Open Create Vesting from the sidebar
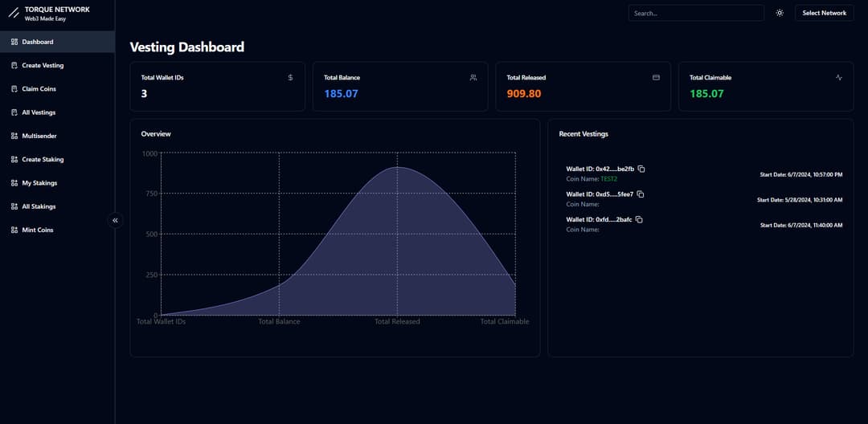Image resolution: width=868 pixels, height=424 pixels. coord(43,65)
